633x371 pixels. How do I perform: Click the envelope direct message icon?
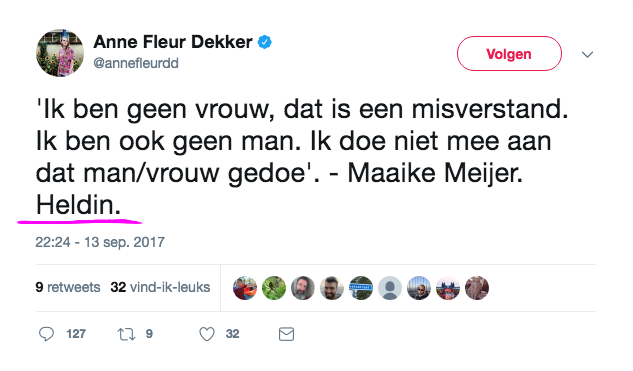pos(286,334)
